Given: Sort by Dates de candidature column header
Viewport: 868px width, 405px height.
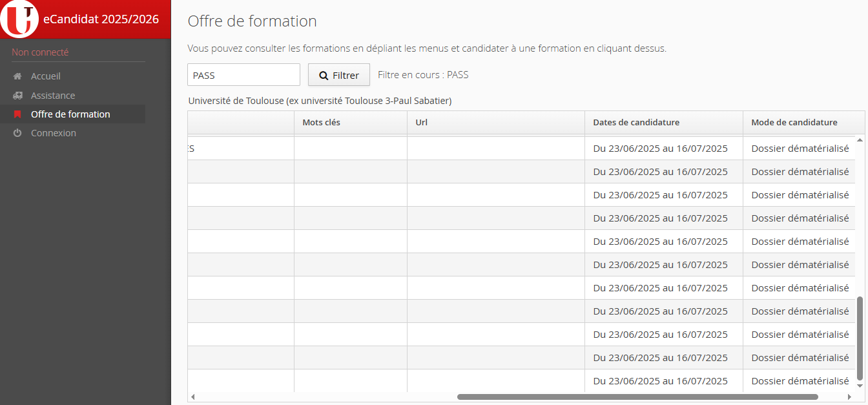Looking at the screenshot, I should click(x=635, y=122).
